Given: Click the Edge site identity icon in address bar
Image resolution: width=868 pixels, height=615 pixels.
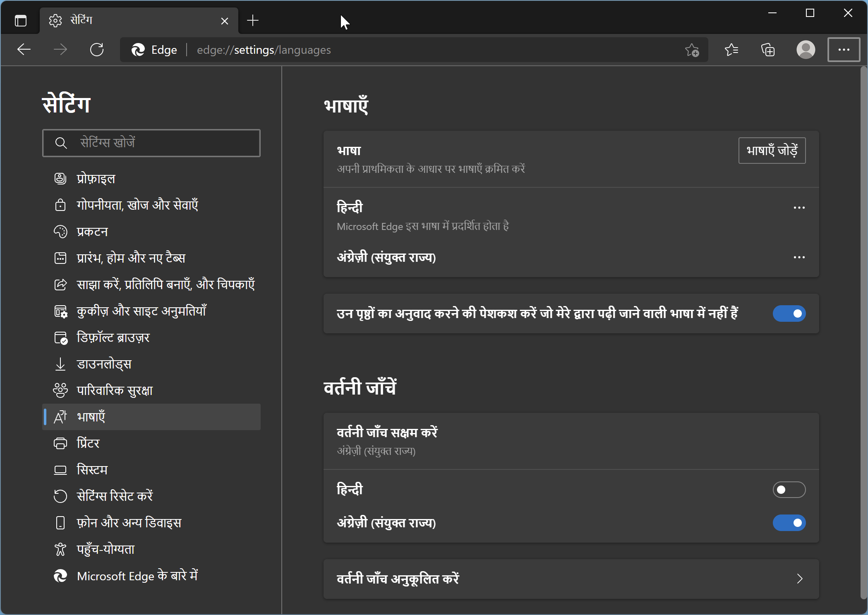Looking at the screenshot, I should 138,50.
